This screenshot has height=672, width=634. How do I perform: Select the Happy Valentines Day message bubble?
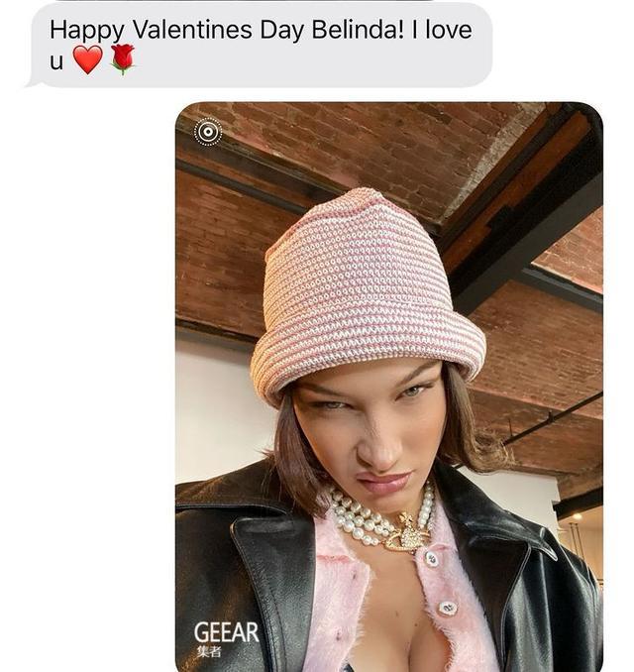tap(261, 45)
